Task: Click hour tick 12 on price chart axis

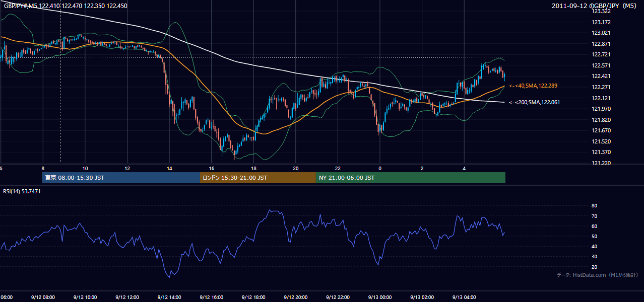Action: [x=127, y=168]
